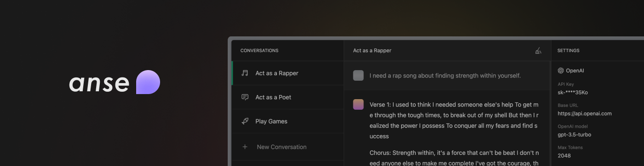Screen dimensions: 644x166
Task: Click the gradient assistant avatar square
Action: click(358, 104)
